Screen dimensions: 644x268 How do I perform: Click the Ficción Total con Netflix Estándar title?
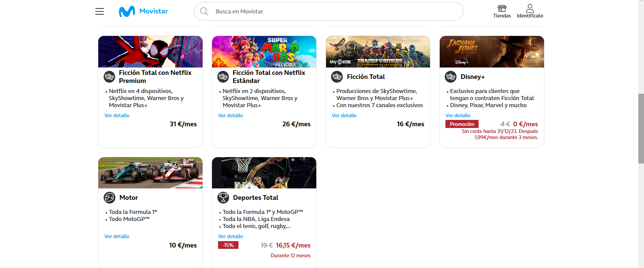(269, 77)
